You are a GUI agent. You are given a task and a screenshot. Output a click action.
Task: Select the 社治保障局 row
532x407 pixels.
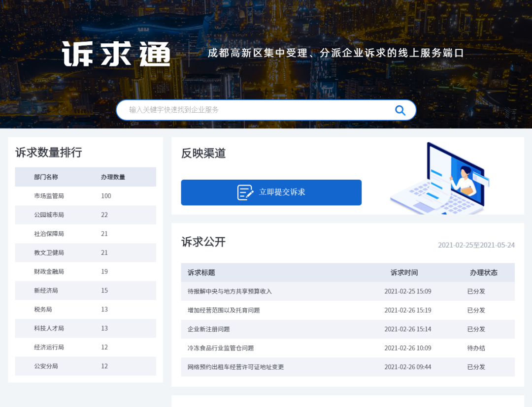[x=86, y=234]
